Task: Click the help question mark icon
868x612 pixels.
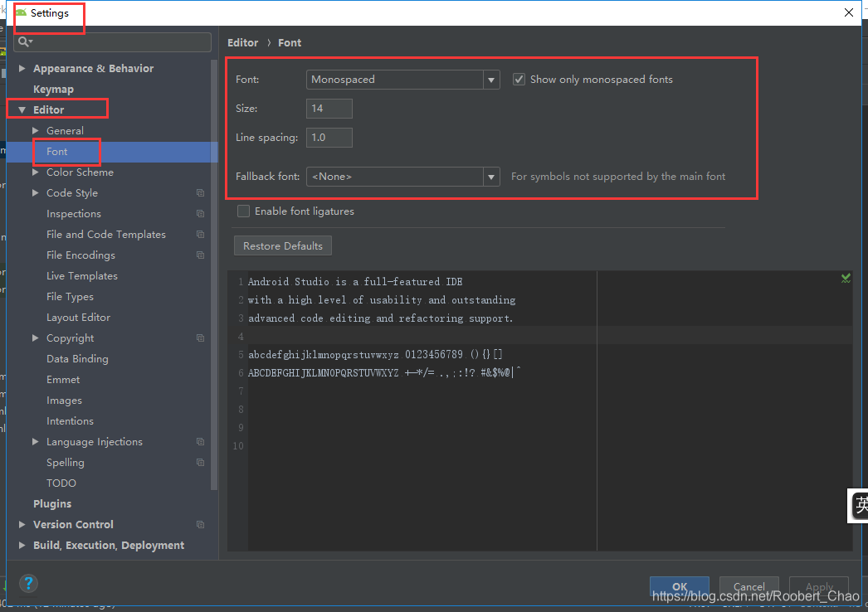Action: [x=28, y=583]
